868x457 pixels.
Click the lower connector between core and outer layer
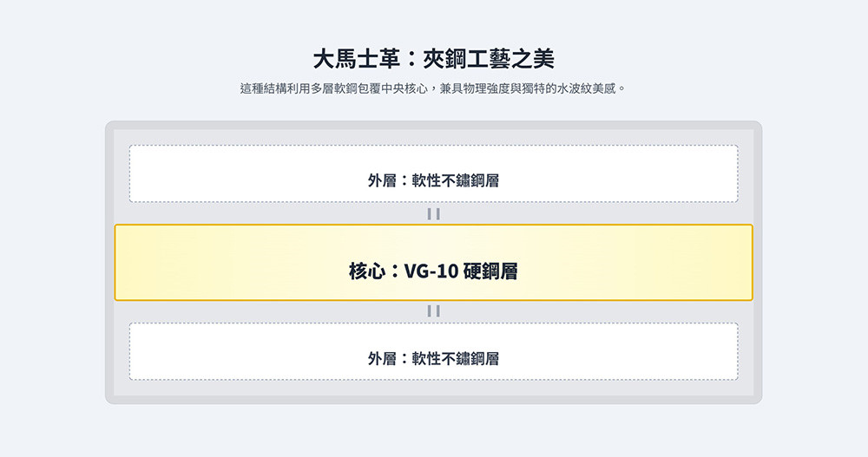coord(433,310)
